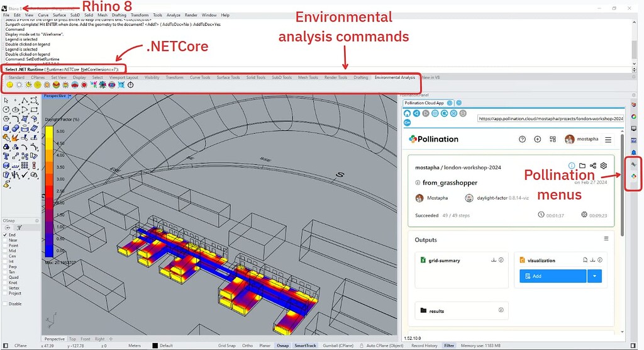Image resolution: width=644 pixels, height=350 pixels.
Task: Open the Analyze menu
Action: click(174, 15)
